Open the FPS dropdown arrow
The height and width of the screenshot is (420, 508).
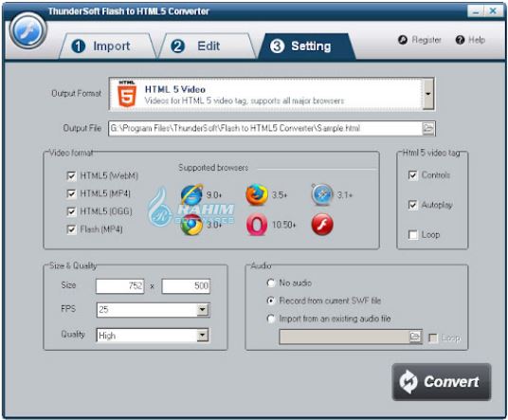click(x=203, y=309)
